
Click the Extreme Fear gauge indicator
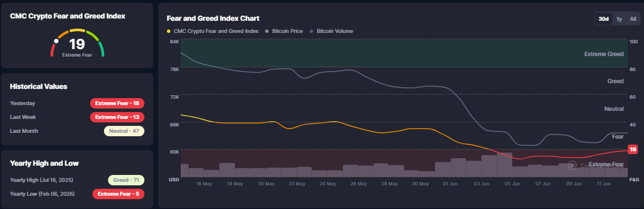click(x=56, y=40)
